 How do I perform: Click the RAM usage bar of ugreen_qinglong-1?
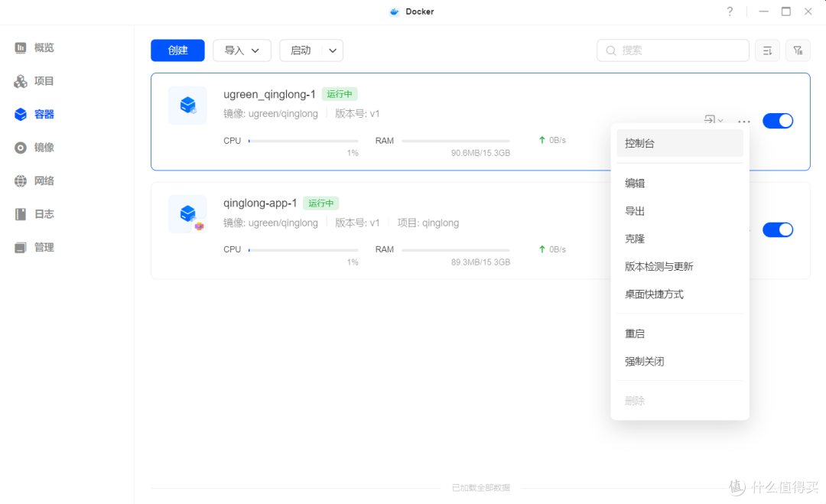(x=456, y=141)
